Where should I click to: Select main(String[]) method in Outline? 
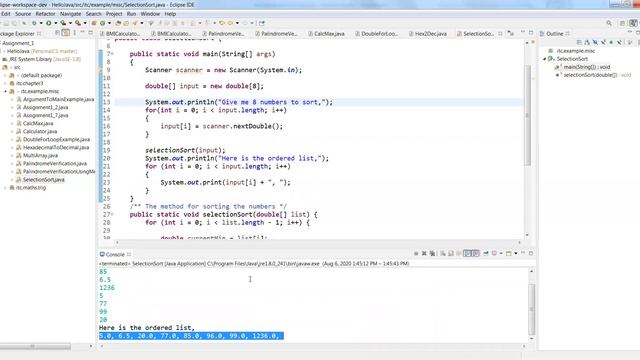587,67
